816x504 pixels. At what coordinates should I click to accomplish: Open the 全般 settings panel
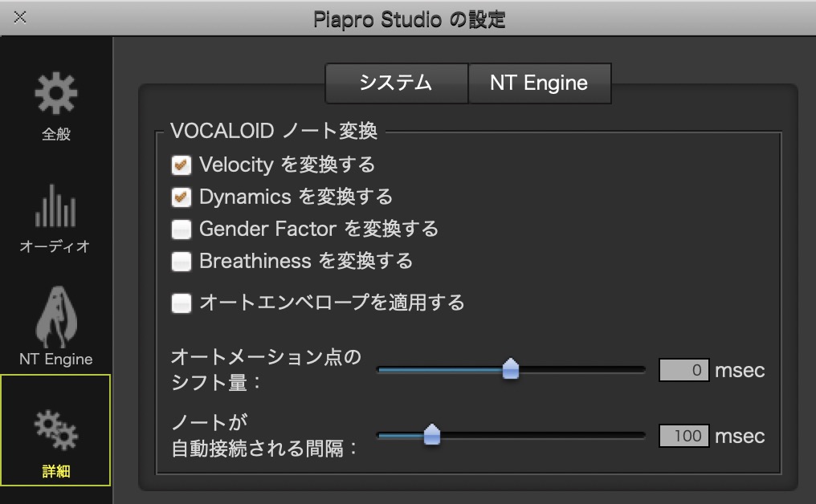(x=56, y=108)
